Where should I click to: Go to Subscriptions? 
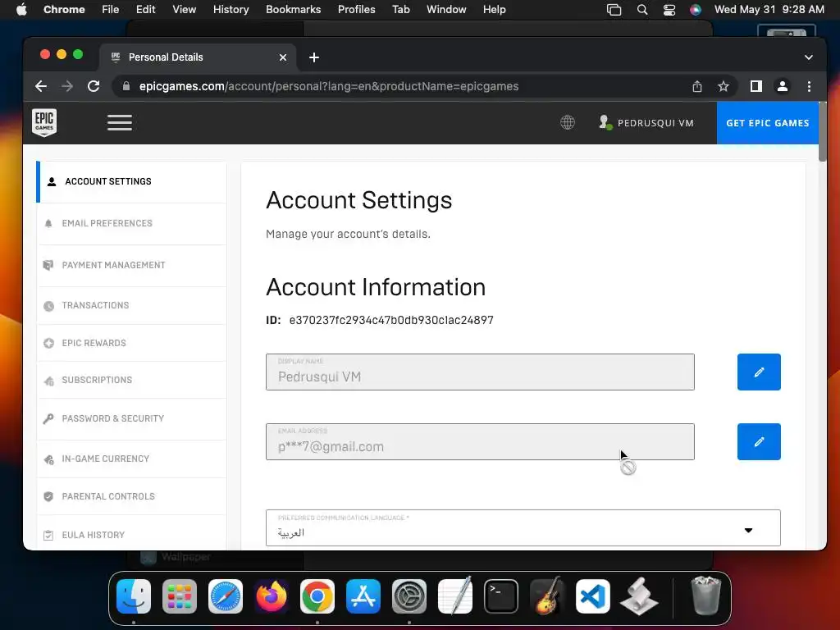132,380
